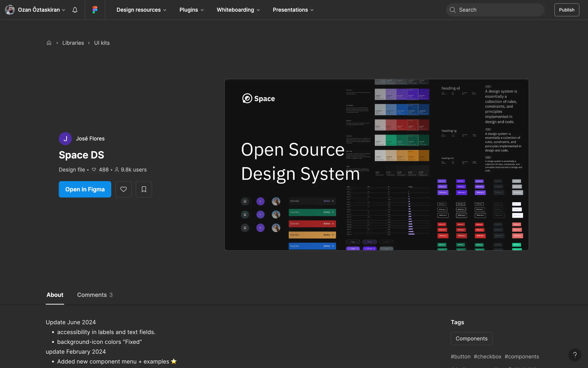Open the help question mark button
The width and height of the screenshot is (588, 368).
[x=575, y=355]
